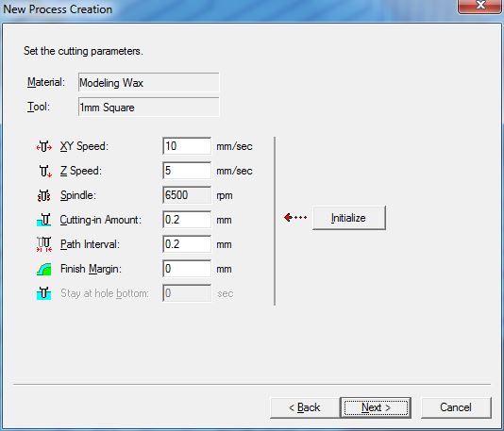This screenshot has width=504, height=431.
Task: Click the Material field Modeling Wax
Action: tap(149, 83)
